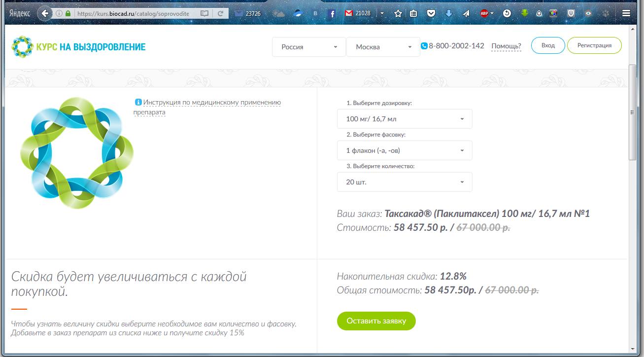644x357 pixels.
Task: Click the browser back arrow button
Action: pyautogui.click(x=45, y=13)
